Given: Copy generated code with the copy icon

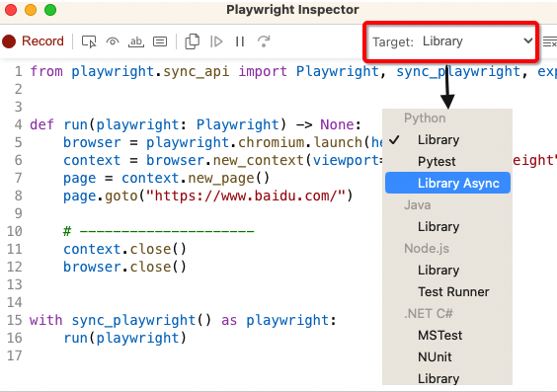Looking at the screenshot, I should [193, 41].
